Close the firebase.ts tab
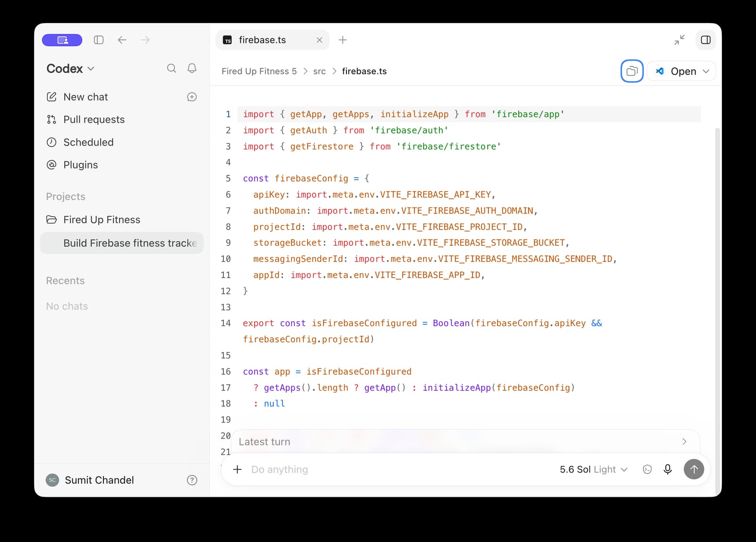This screenshot has width=756, height=542. (x=319, y=40)
